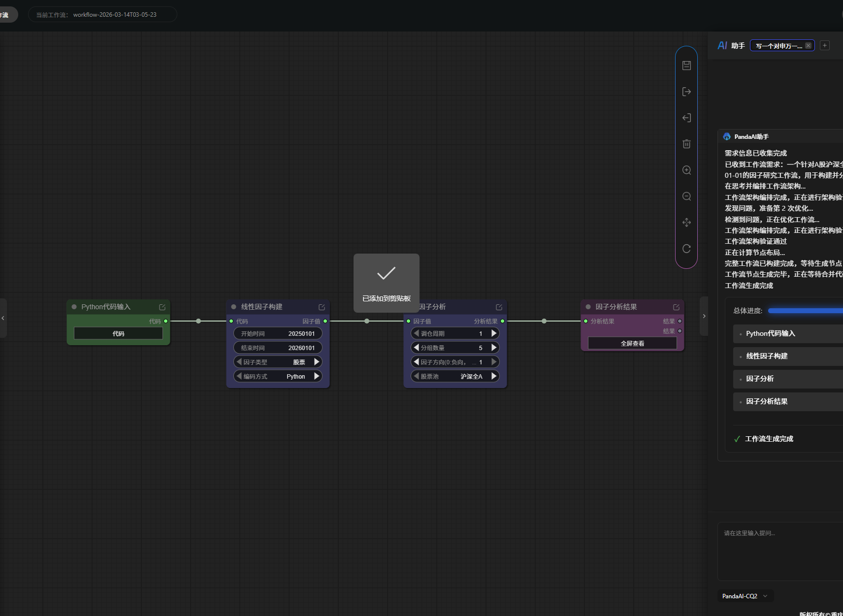Click the 总体进度 progress bar
The width and height of the screenshot is (843, 616).
click(x=806, y=311)
